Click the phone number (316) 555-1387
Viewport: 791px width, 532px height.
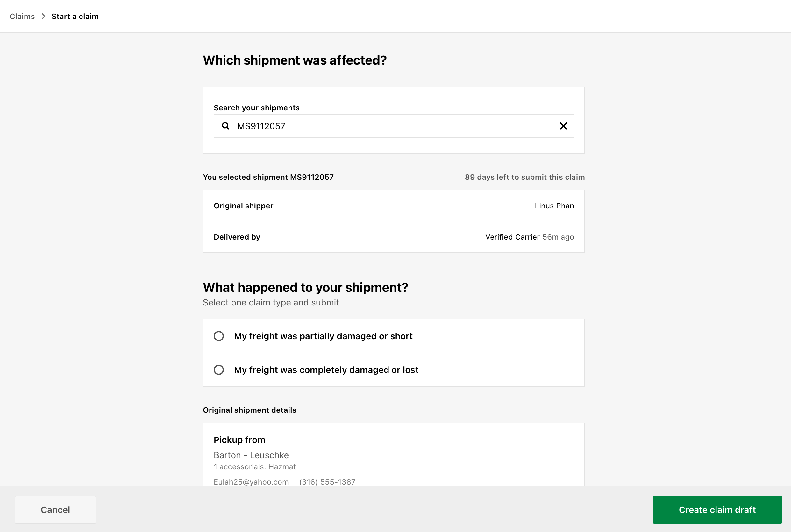[327, 482]
